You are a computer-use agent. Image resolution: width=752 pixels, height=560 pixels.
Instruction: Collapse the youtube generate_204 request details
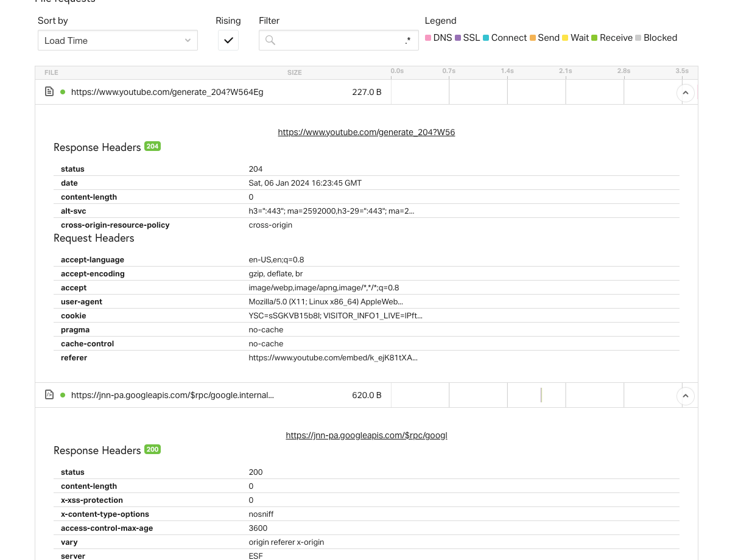click(686, 93)
